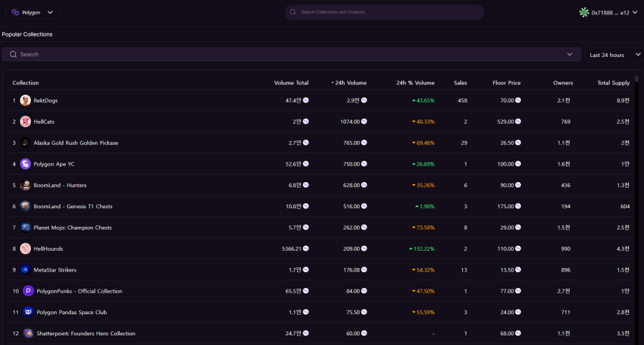The image size is (644, 345).
Task: Open the RektDogs collection link
Action: click(x=45, y=100)
